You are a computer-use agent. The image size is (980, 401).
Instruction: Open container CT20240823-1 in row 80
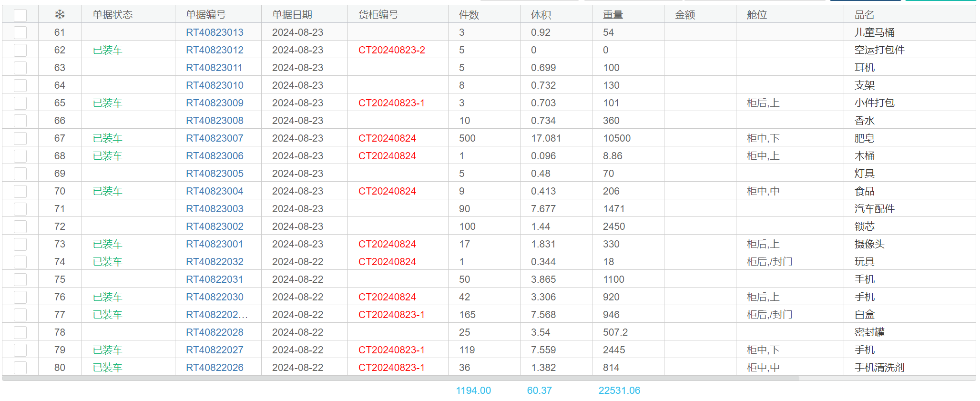pyautogui.click(x=392, y=368)
